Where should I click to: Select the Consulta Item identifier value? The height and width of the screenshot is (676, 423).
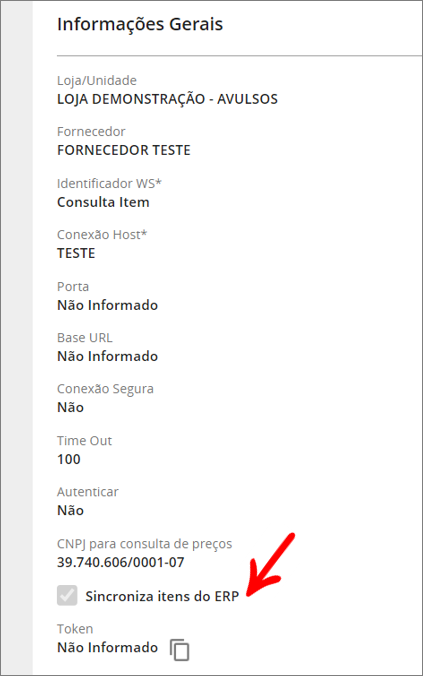[x=103, y=202]
